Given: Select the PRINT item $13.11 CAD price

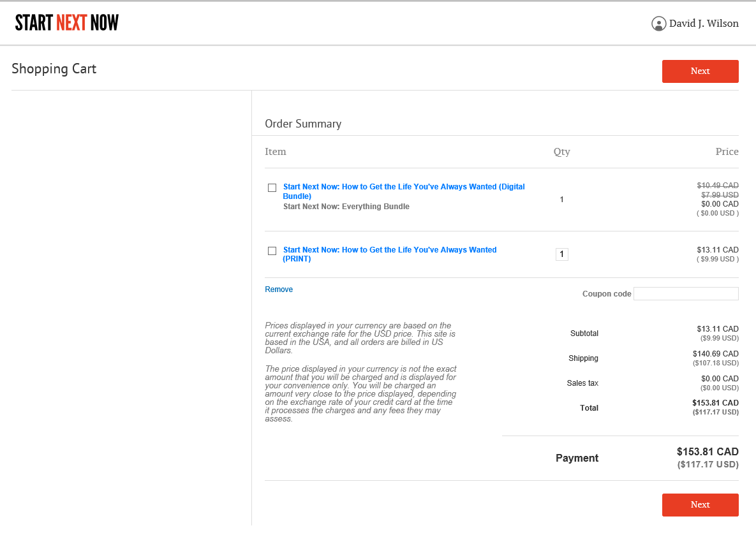Looking at the screenshot, I should [x=718, y=250].
